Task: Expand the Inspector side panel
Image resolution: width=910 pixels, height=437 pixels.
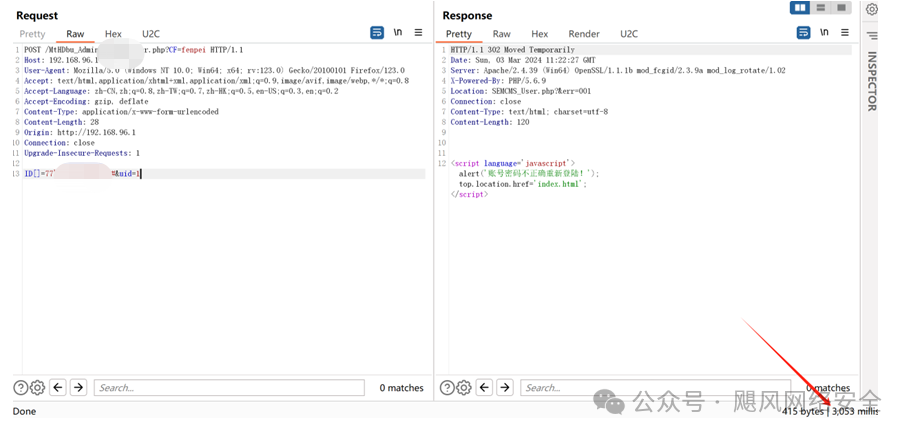Action: point(872,81)
